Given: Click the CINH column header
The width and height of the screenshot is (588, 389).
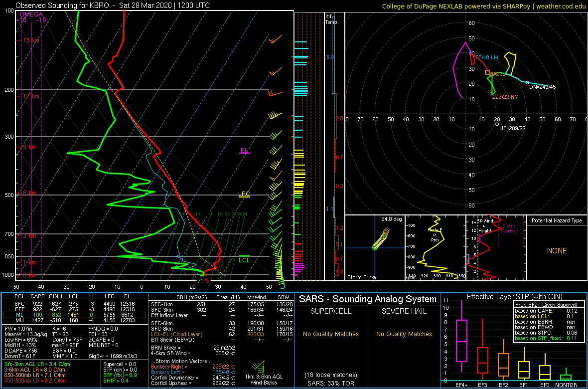Looking at the screenshot, I should click(x=56, y=296).
